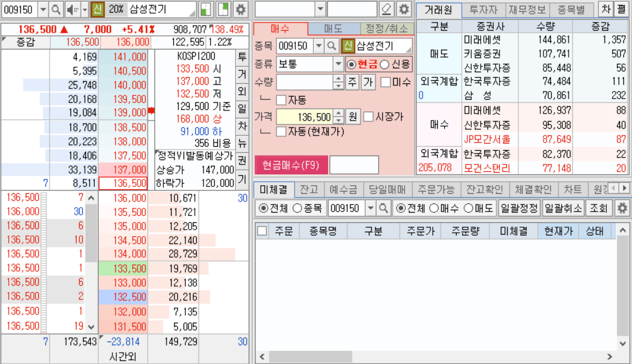Open the 재무정보 tab

click(527, 9)
